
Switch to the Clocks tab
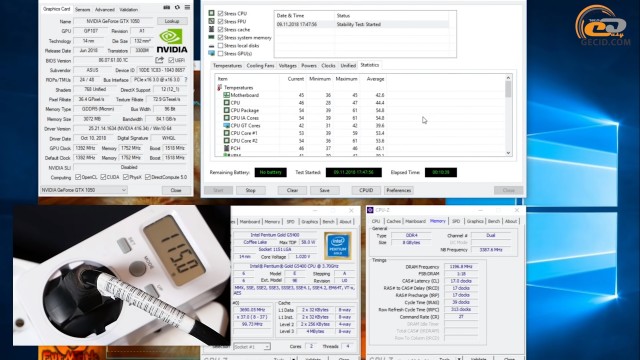tap(328, 66)
